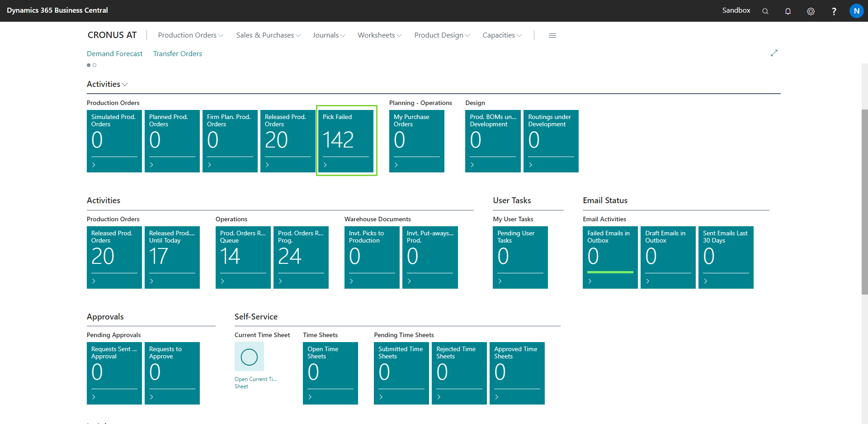Open Prod. Orders Queue tile showing 14
The height and width of the screenshot is (424, 868).
click(243, 257)
